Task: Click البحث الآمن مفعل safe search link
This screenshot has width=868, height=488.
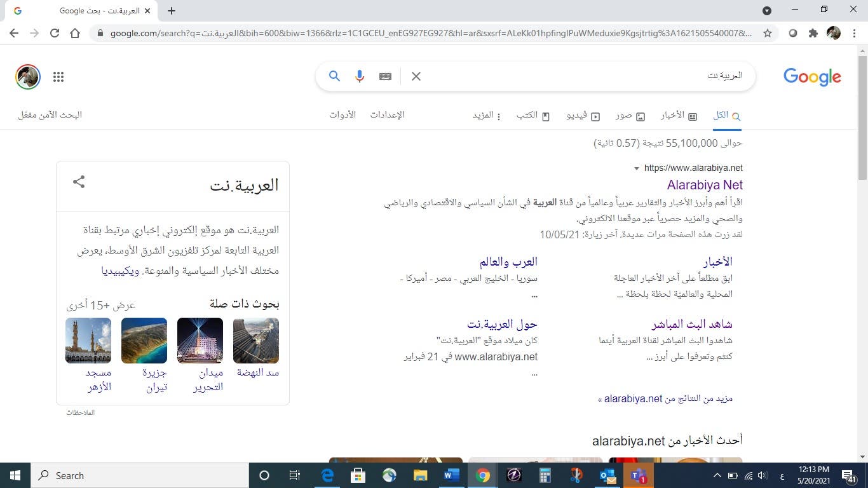Action: click(x=50, y=115)
